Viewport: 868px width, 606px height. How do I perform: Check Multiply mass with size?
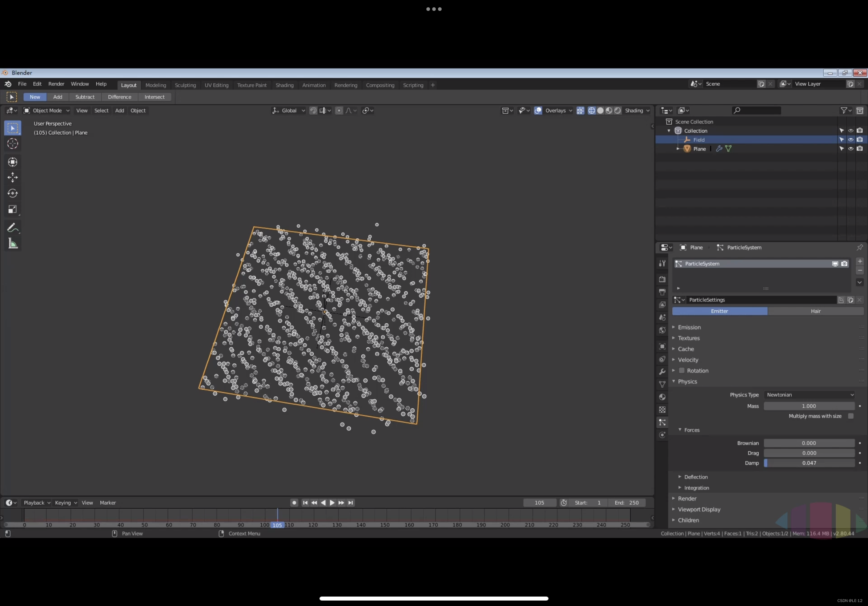point(851,416)
